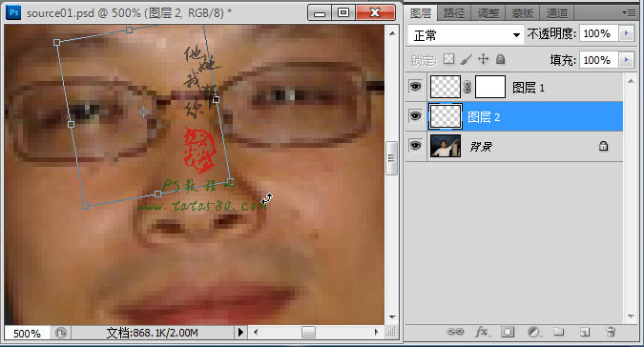Click transform handle on top edge midpoint
644x347 pixels.
click(129, 30)
